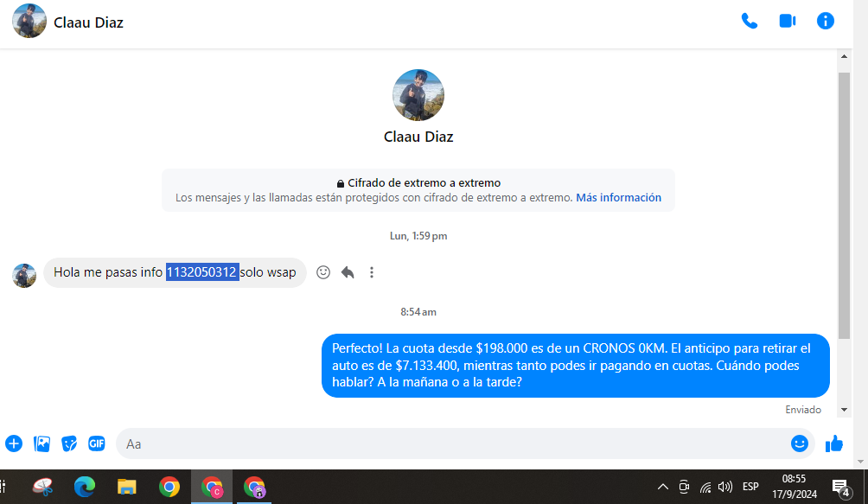Start a video call with Claau Diaz
The height and width of the screenshot is (504, 868).
(x=788, y=21)
